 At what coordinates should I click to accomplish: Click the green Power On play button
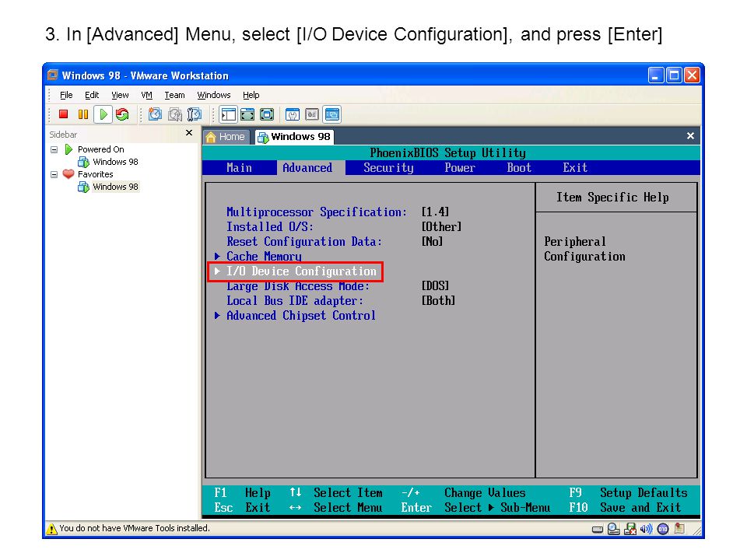pos(103,114)
